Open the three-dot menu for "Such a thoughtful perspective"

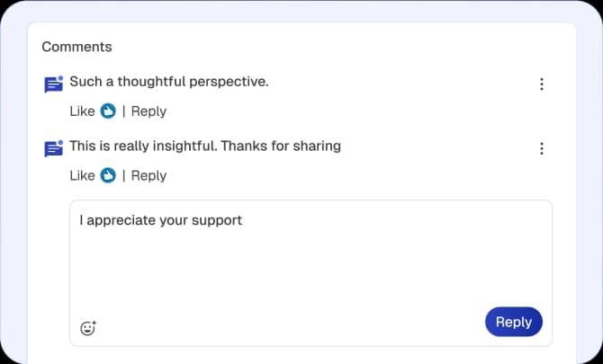542,84
